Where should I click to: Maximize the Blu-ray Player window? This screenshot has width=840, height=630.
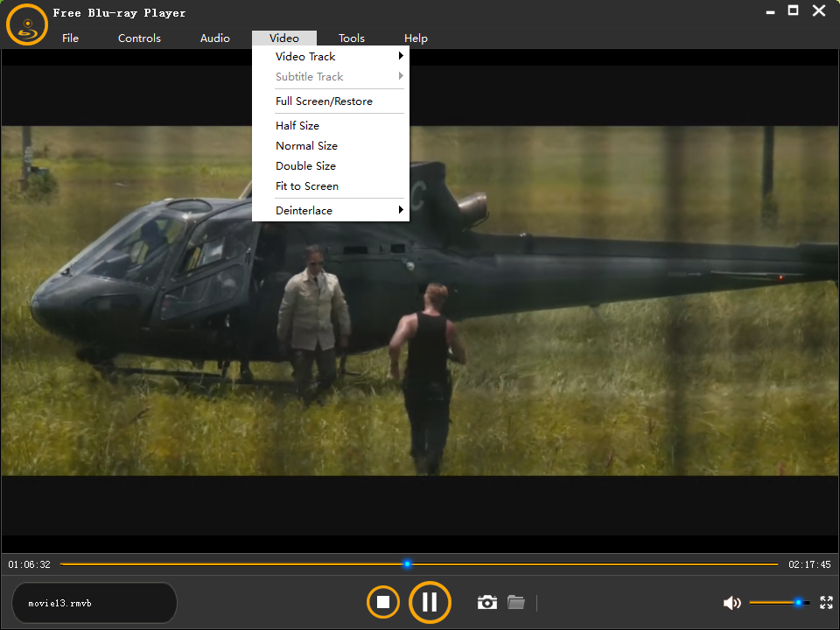[794, 10]
